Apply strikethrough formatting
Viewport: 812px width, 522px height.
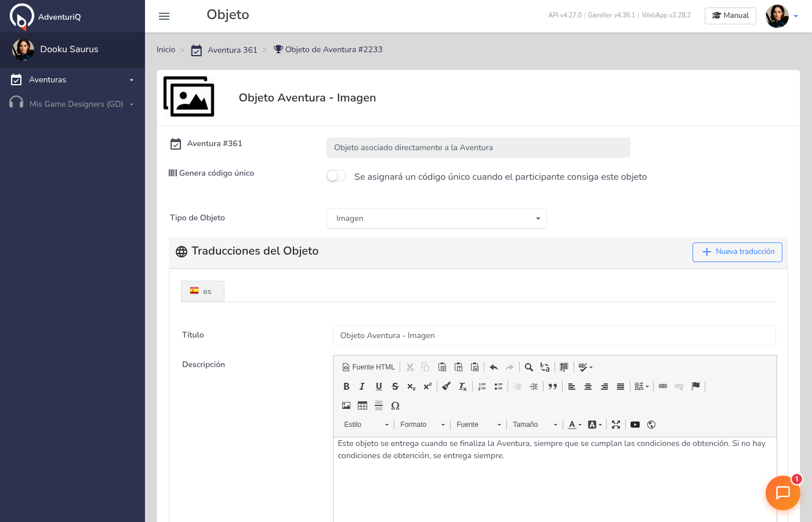(x=395, y=386)
